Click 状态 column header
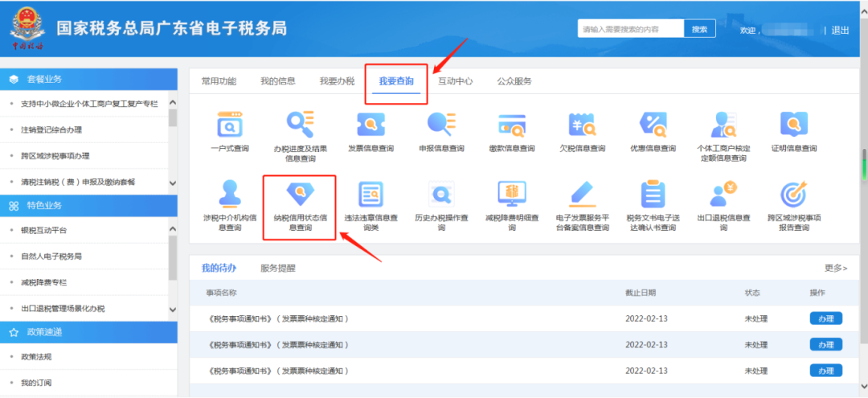The image size is (868, 398). pyautogui.click(x=752, y=293)
